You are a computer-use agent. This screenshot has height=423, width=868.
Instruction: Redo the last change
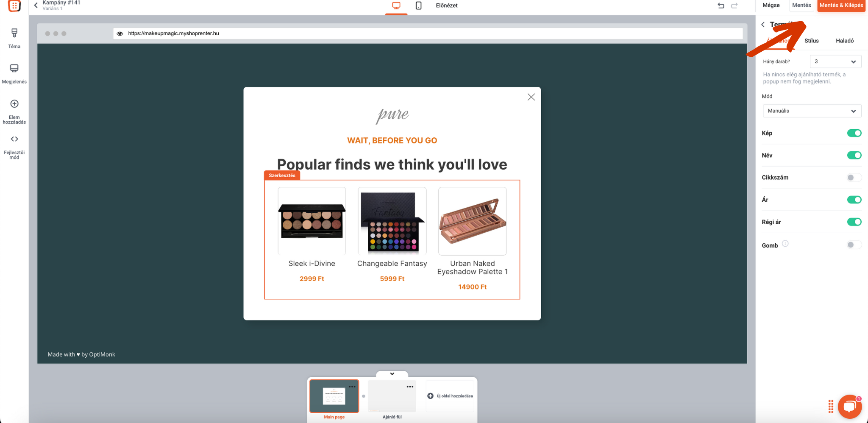tap(734, 6)
